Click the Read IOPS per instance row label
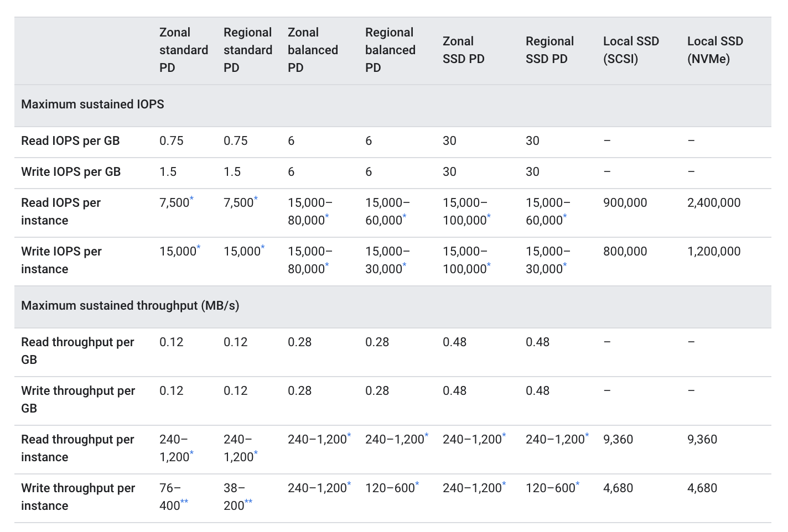 [x=61, y=211]
